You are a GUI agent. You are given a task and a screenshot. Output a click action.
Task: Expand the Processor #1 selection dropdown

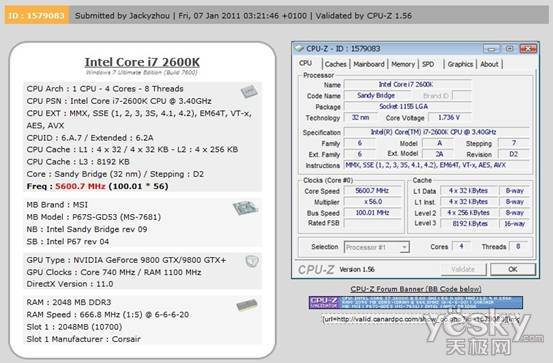(377, 247)
